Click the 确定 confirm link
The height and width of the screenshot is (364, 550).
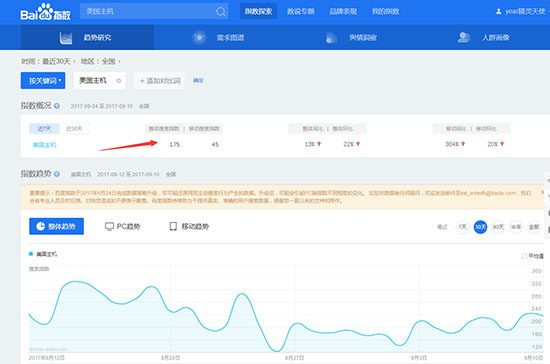198,80
